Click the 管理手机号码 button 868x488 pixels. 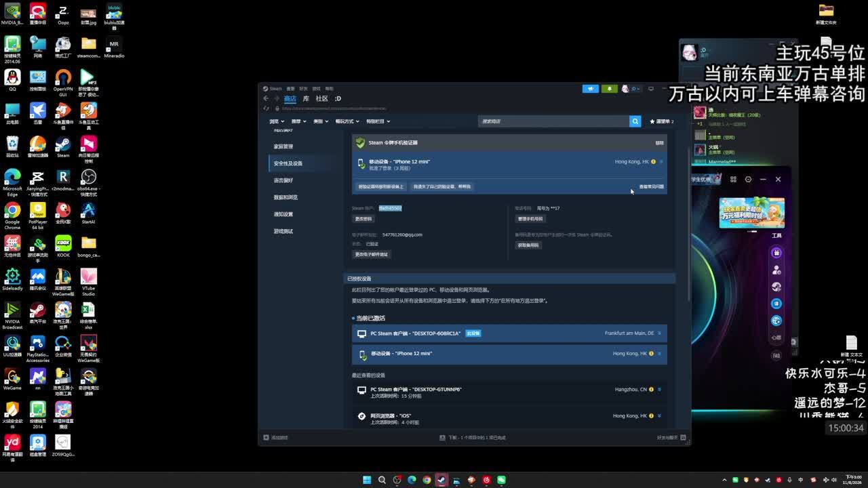pyautogui.click(x=530, y=219)
